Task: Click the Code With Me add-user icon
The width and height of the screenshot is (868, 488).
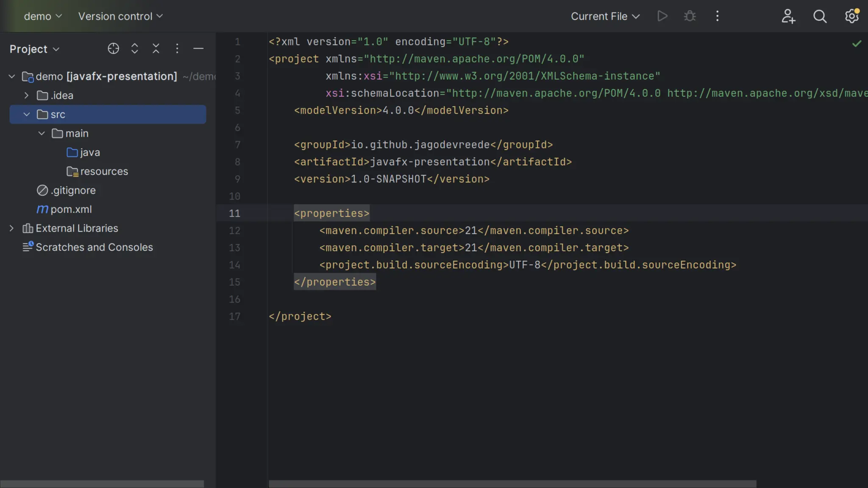Action: (x=788, y=16)
